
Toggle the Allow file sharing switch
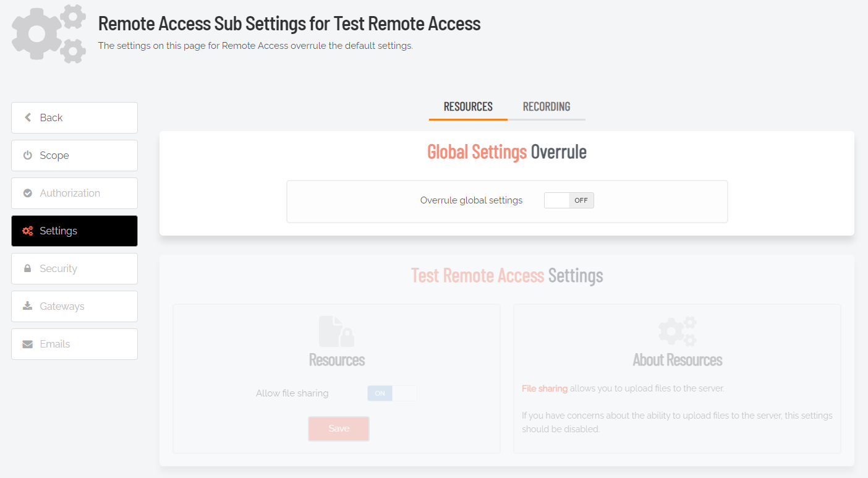pos(392,393)
